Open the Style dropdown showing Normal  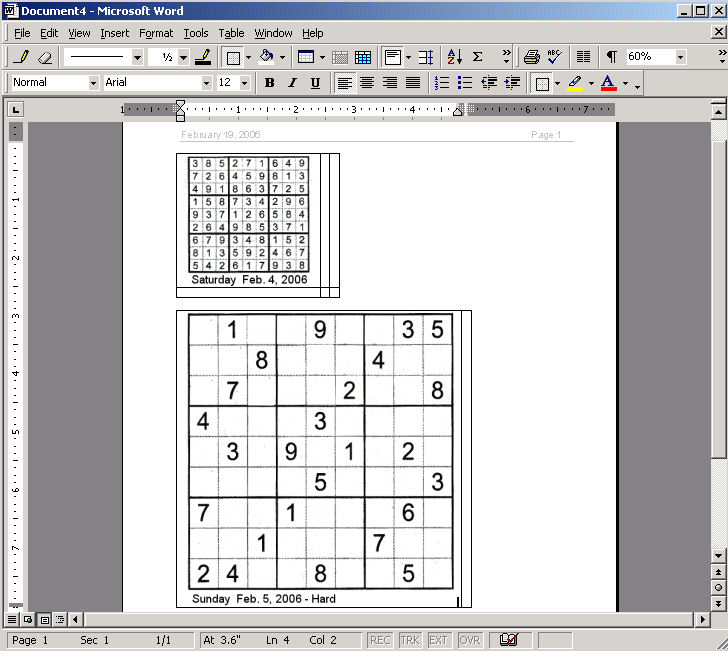pyautogui.click(x=93, y=83)
